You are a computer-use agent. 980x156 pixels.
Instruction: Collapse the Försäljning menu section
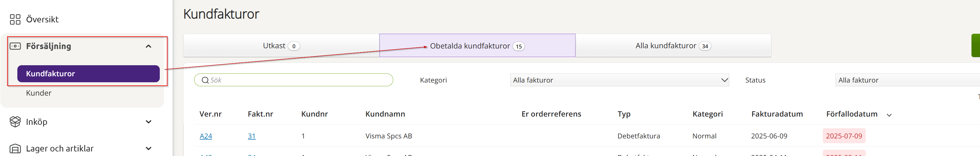(148, 46)
